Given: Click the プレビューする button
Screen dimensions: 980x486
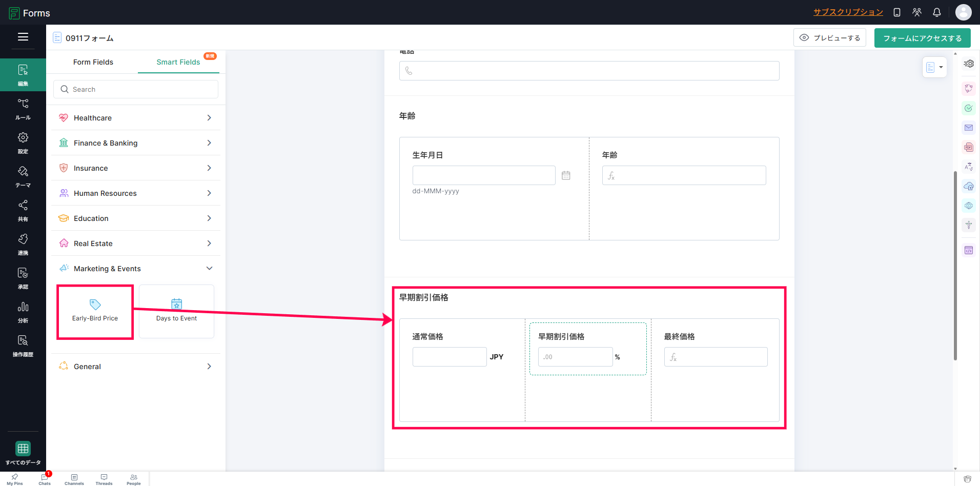Looking at the screenshot, I should click(x=830, y=38).
